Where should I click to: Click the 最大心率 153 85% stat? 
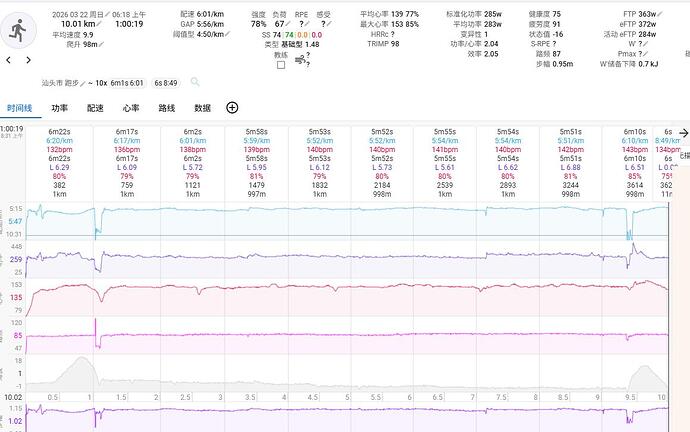coord(389,24)
